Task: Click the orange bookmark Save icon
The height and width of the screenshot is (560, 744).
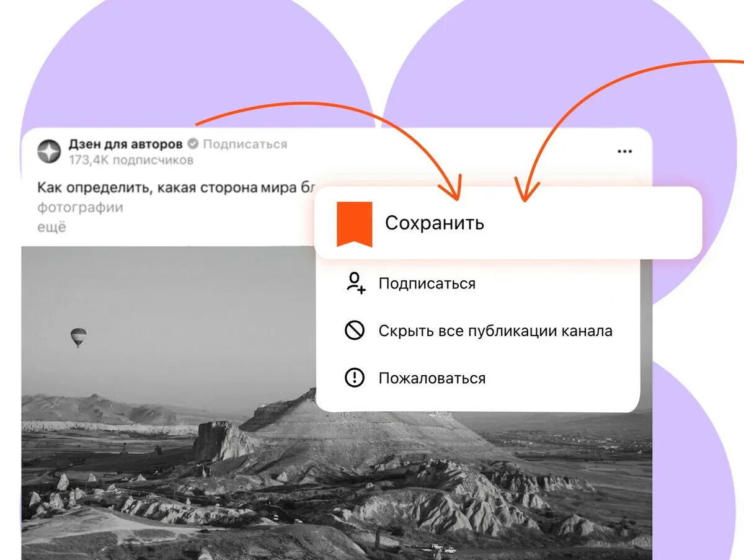Action: (x=355, y=224)
